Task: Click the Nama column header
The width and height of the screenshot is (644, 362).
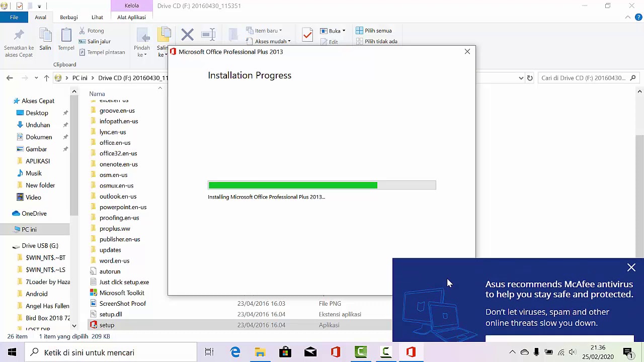Action: tap(97, 94)
